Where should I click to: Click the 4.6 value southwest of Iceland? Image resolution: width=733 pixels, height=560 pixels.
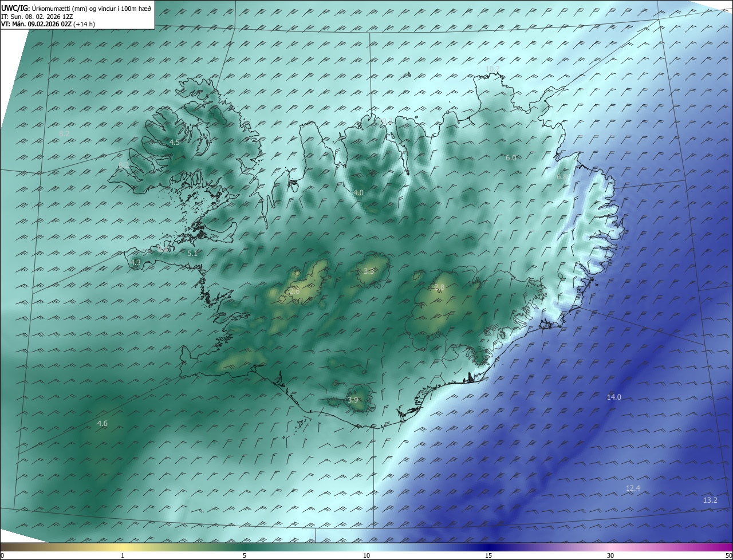(103, 424)
